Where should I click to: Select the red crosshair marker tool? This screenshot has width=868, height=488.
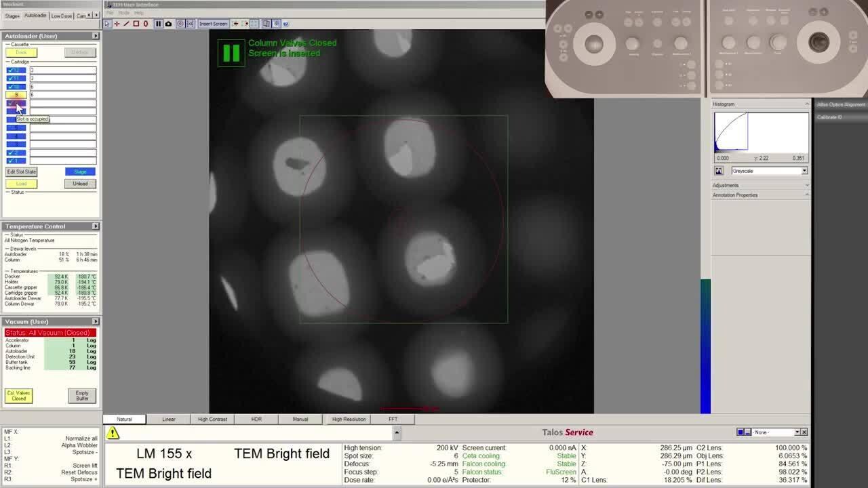click(117, 24)
